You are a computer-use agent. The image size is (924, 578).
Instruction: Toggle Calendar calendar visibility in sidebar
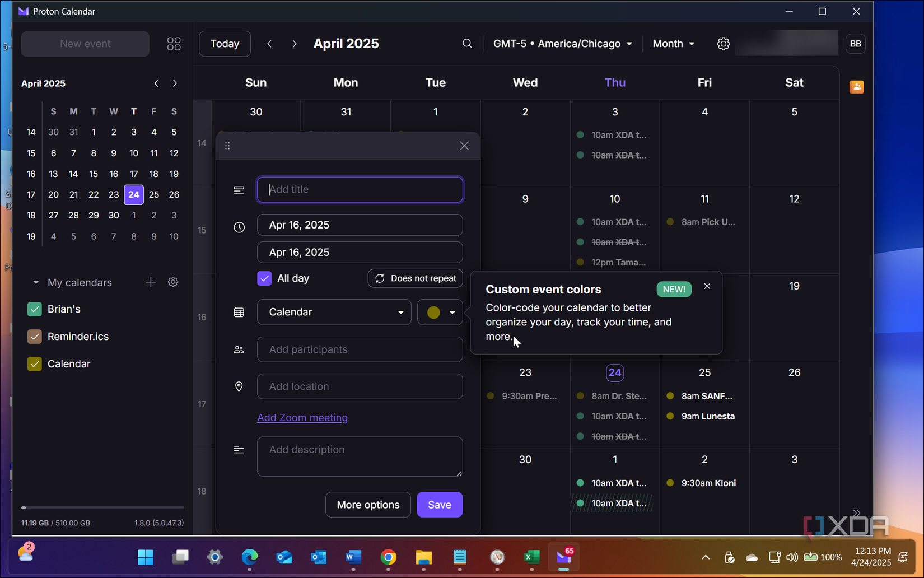coord(35,364)
